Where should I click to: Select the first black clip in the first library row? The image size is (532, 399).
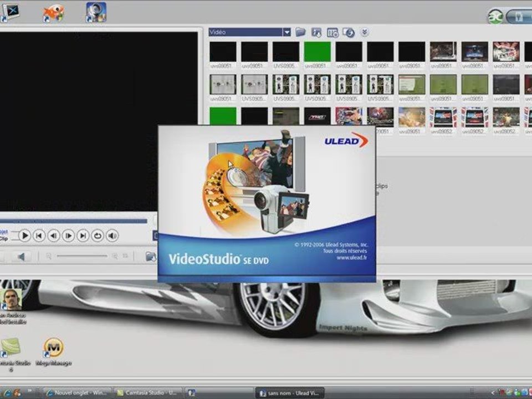tap(223, 52)
